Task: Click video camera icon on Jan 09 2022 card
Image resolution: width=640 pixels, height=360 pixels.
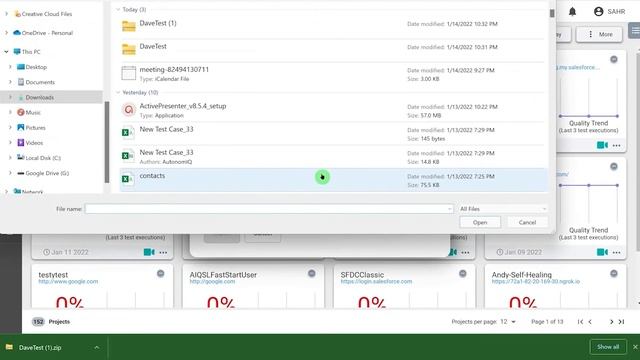Action: tap(602, 252)
